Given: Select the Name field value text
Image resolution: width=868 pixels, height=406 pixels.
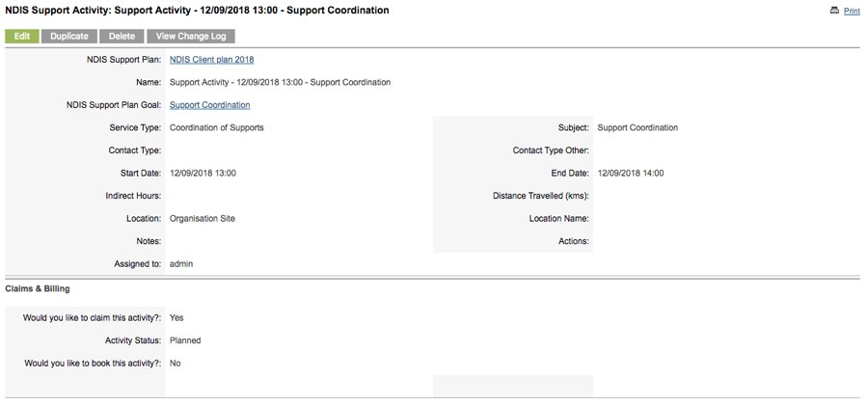Looking at the screenshot, I should [x=280, y=82].
